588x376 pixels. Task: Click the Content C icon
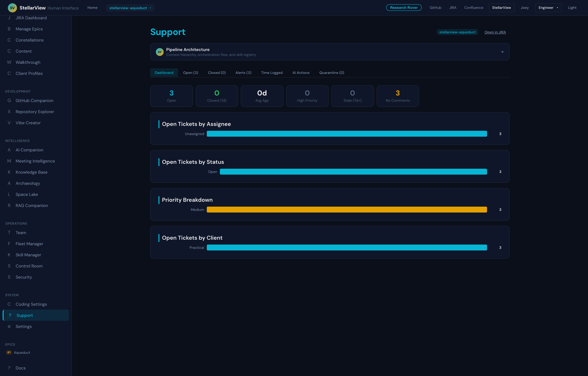click(x=9, y=51)
